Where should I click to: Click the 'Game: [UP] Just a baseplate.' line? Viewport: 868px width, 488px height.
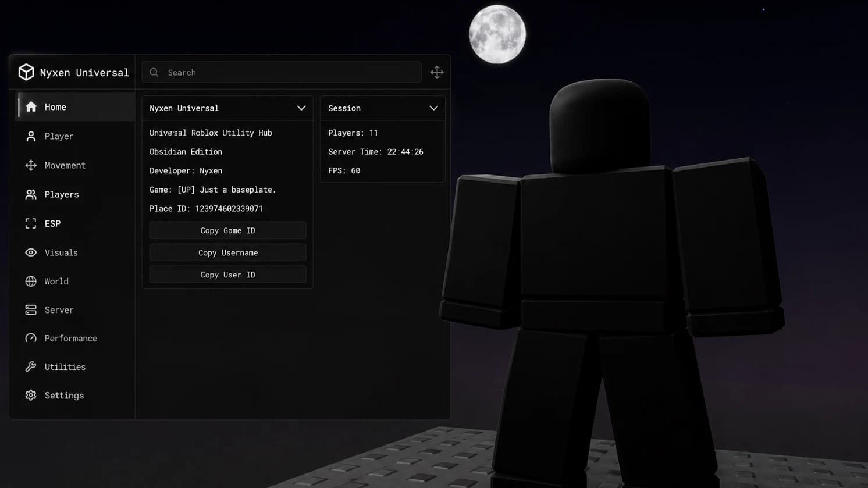click(213, 190)
